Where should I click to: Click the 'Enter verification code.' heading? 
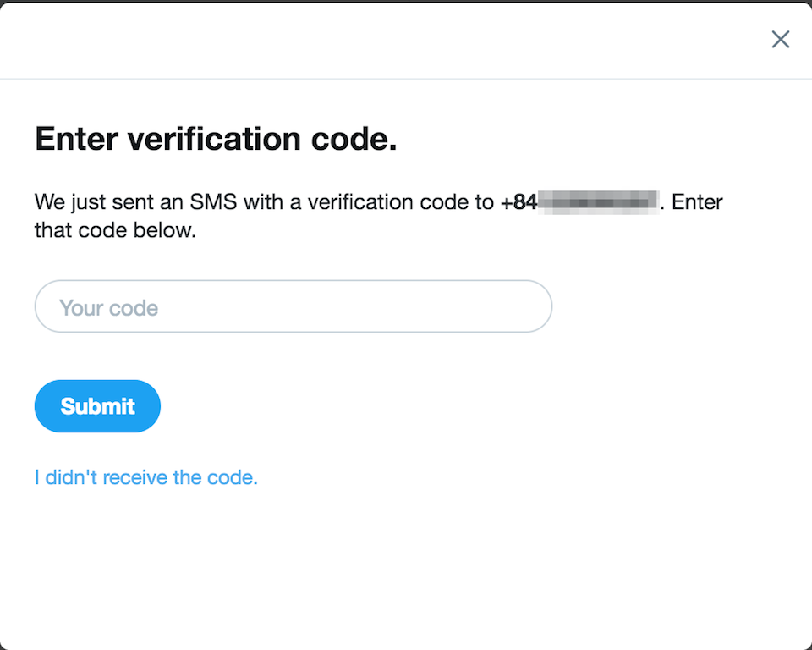[x=216, y=139]
